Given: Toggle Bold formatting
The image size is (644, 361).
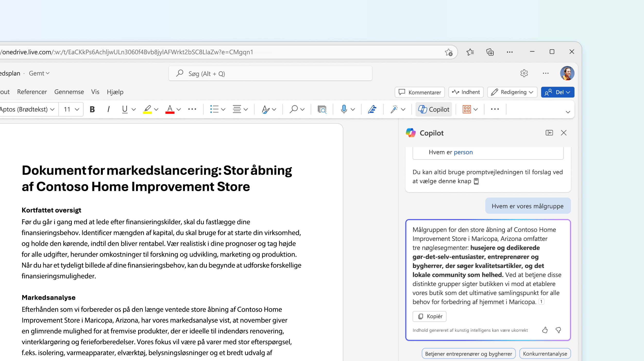Looking at the screenshot, I should (x=92, y=109).
